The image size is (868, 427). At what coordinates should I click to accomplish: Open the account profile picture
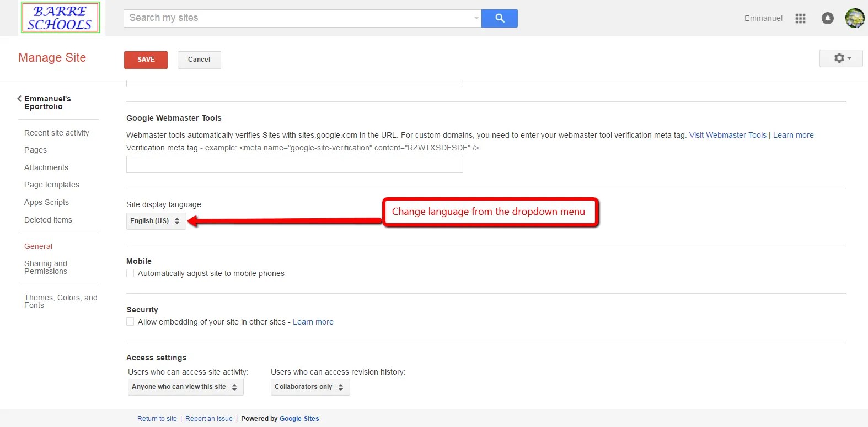(x=855, y=18)
